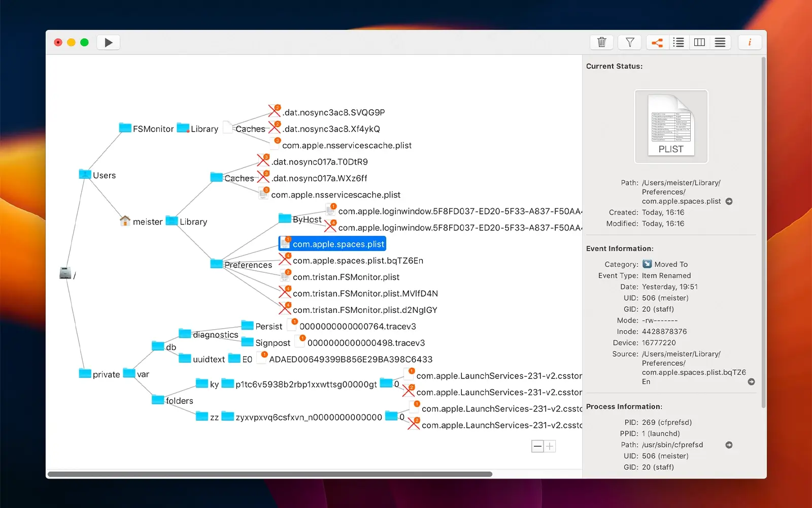Reveal the current file path in Finder
The height and width of the screenshot is (508, 812).
pyautogui.click(x=729, y=201)
